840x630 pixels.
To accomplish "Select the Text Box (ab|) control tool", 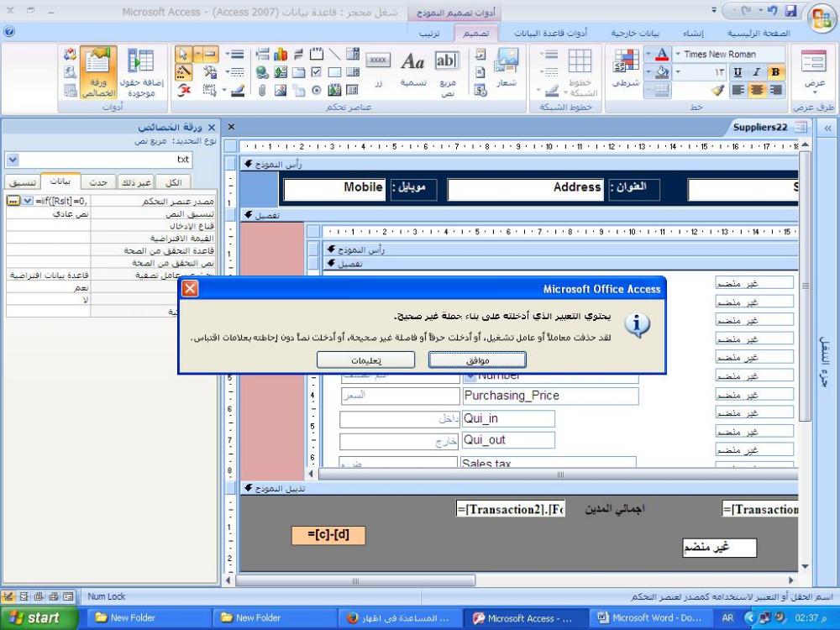I will (x=447, y=72).
